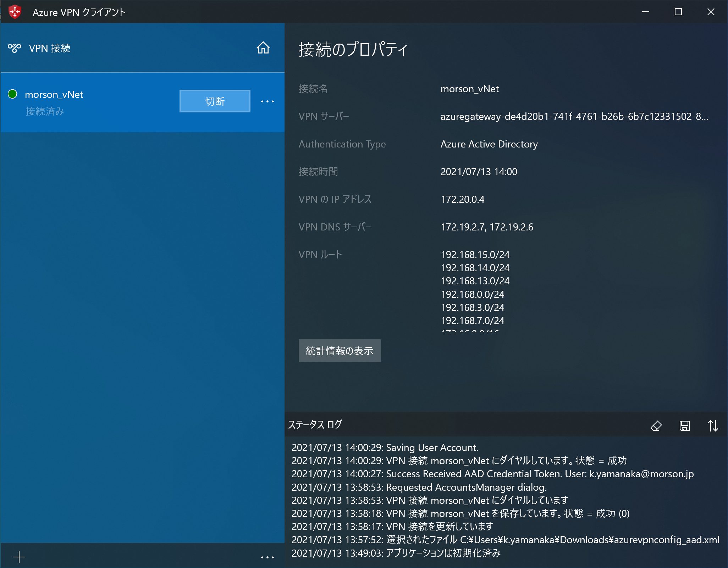The width and height of the screenshot is (728, 568).
Task: Click the 192.168.15.0/24 route entry
Action: (475, 255)
